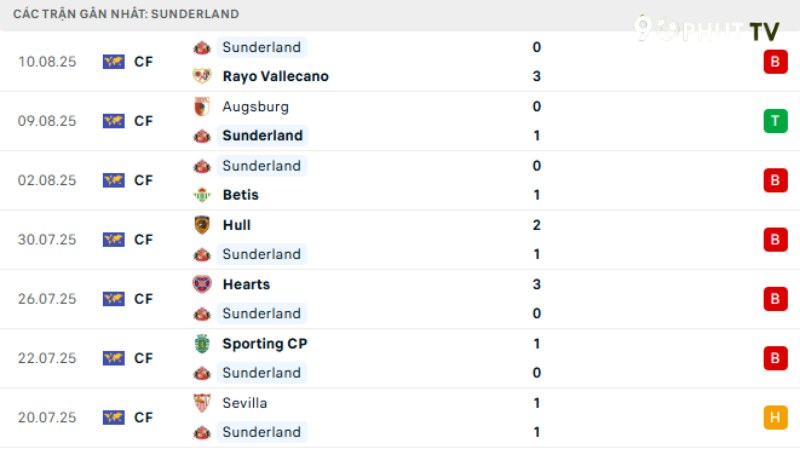Click the Sporting CP crest
800x450 pixels.
(x=202, y=343)
